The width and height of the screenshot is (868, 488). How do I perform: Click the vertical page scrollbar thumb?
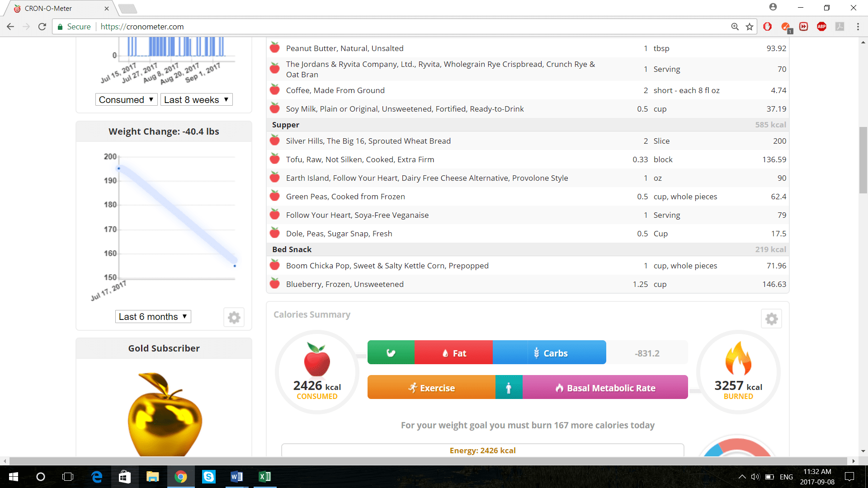pyautogui.click(x=863, y=160)
